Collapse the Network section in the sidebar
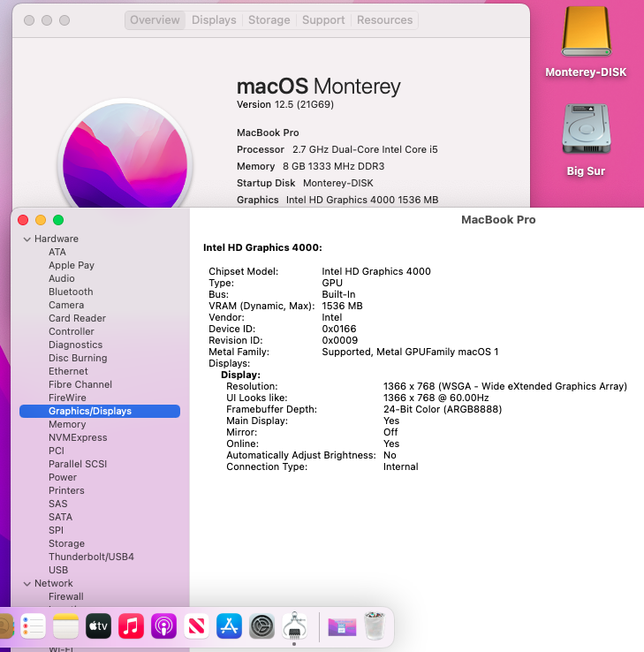The image size is (644, 652). [x=27, y=584]
